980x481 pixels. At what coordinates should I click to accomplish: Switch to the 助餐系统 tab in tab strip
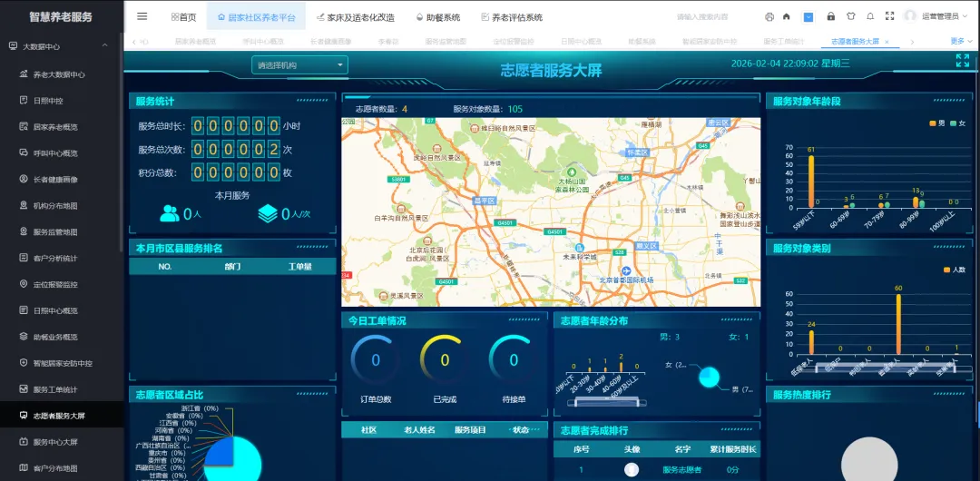[x=642, y=42]
